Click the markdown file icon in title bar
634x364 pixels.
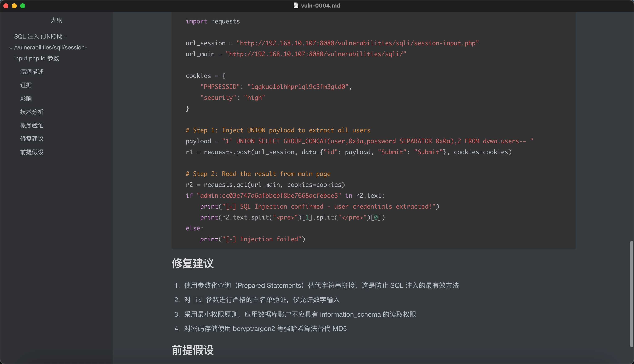(x=296, y=5)
